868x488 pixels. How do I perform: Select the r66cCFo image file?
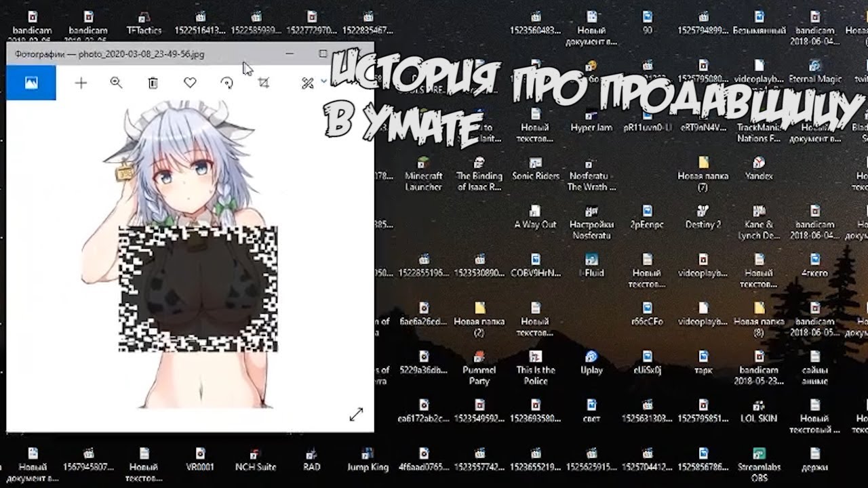(x=648, y=314)
